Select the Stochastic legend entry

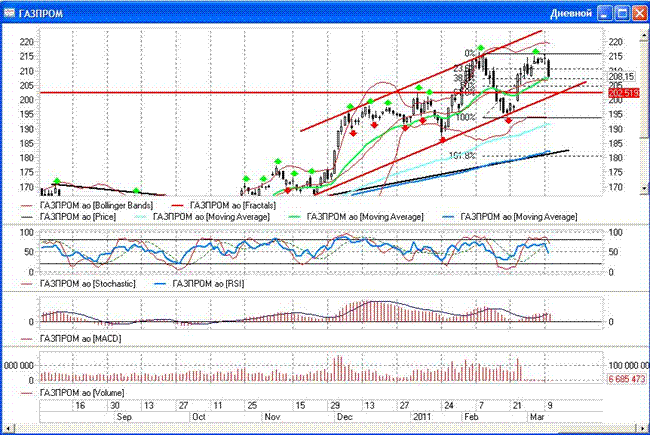pyautogui.click(x=78, y=284)
